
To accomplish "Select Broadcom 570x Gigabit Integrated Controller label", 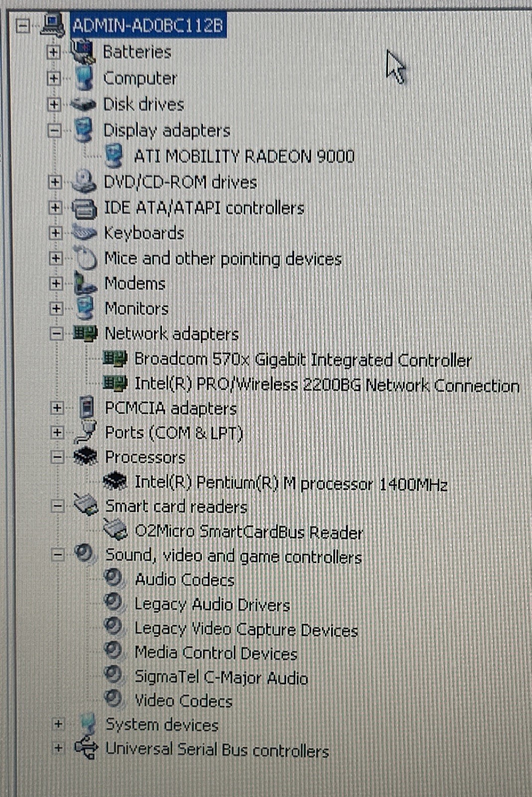I will pyautogui.click(x=303, y=359).
